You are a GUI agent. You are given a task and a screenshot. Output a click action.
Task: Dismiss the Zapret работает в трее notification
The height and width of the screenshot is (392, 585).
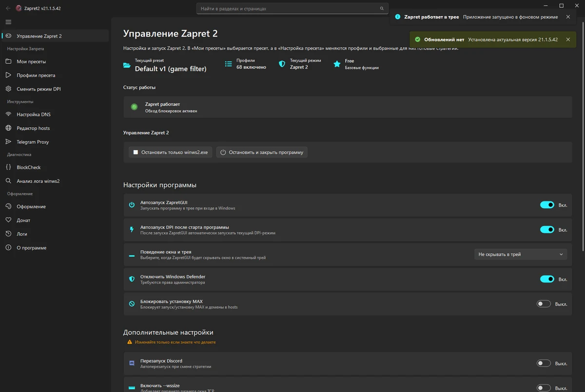pyautogui.click(x=568, y=17)
